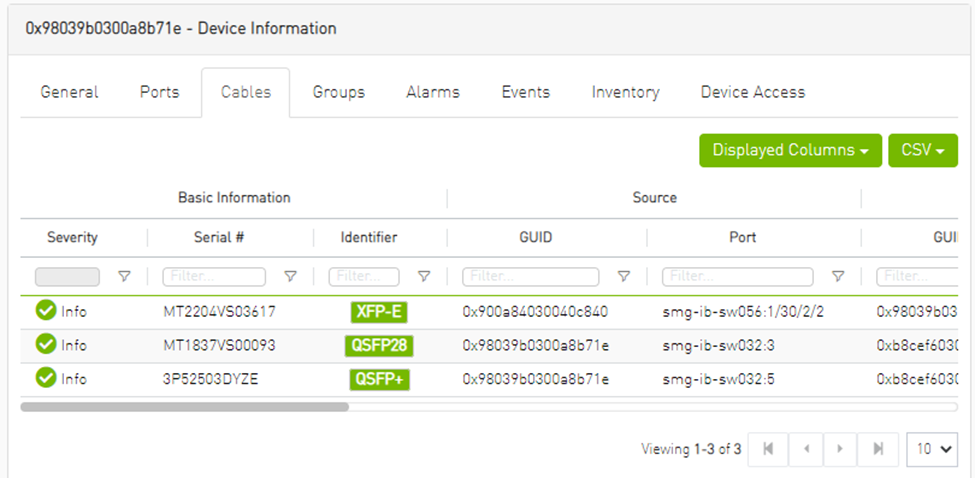Go to the previous results page
The image size is (975, 478).
[805, 449]
